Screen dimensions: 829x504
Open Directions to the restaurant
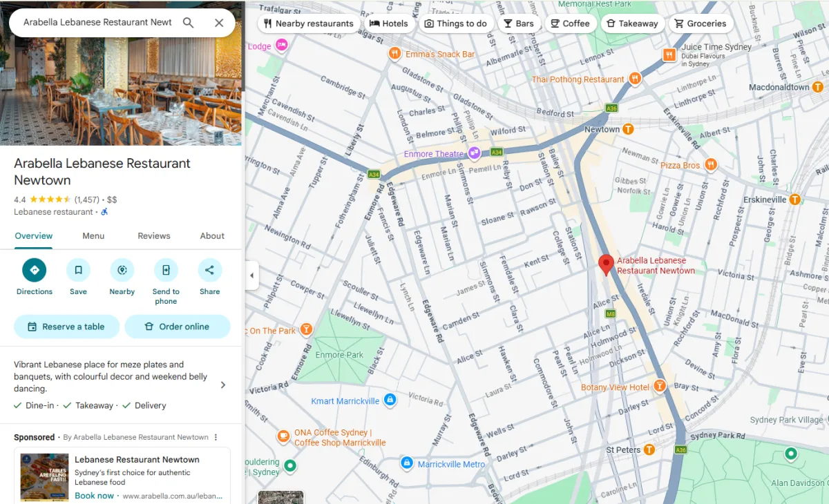coord(35,270)
